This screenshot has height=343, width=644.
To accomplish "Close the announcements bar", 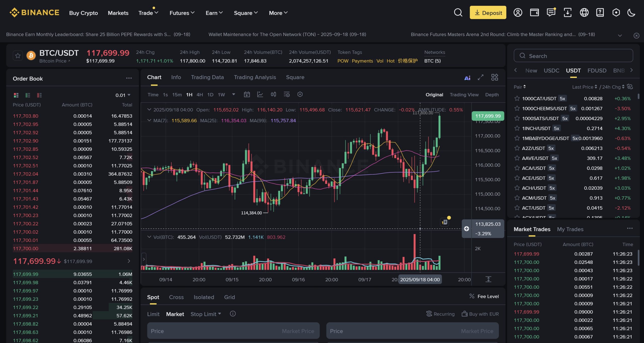I will click(x=636, y=36).
